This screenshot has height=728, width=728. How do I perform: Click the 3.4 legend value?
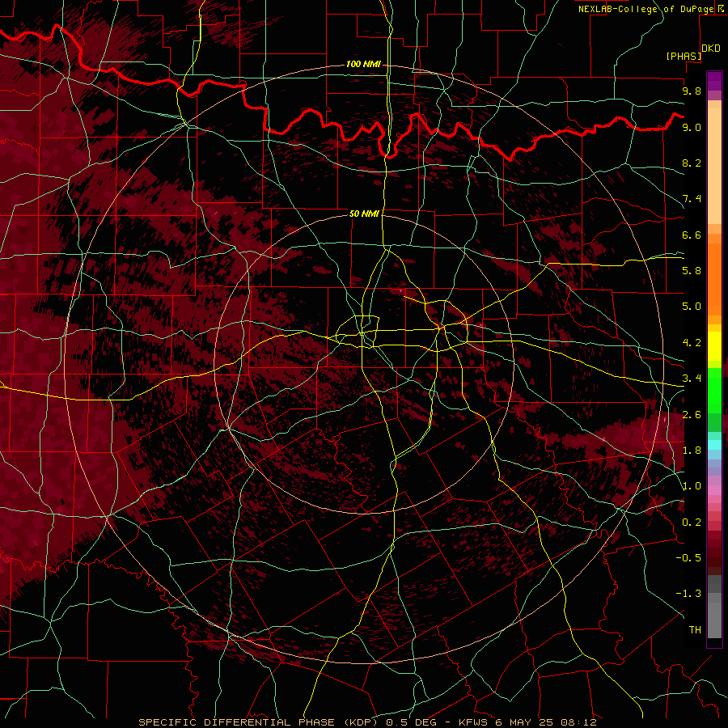(x=692, y=379)
